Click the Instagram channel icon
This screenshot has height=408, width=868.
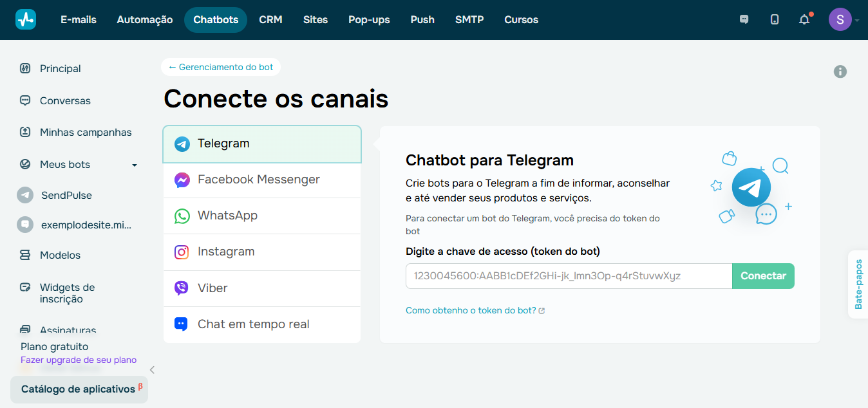(182, 252)
